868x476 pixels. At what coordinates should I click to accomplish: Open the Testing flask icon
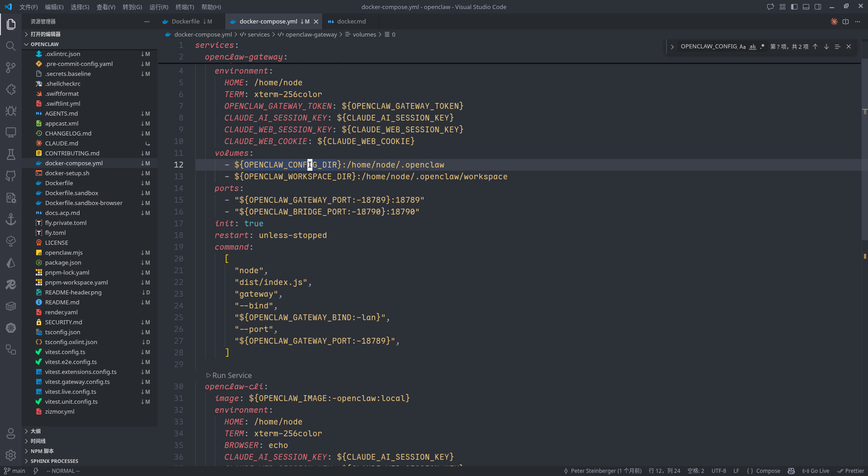(11, 154)
